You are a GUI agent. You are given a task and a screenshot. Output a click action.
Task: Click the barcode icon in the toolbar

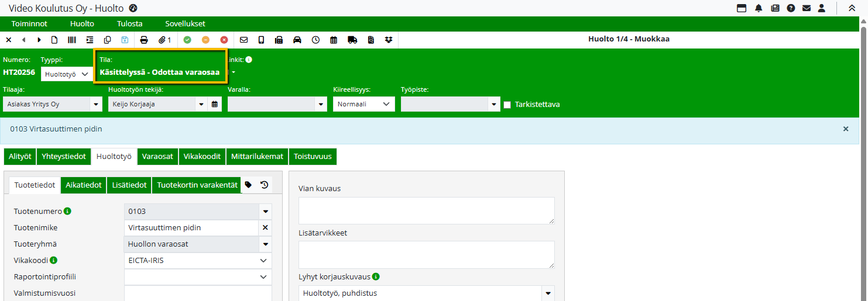coord(71,40)
